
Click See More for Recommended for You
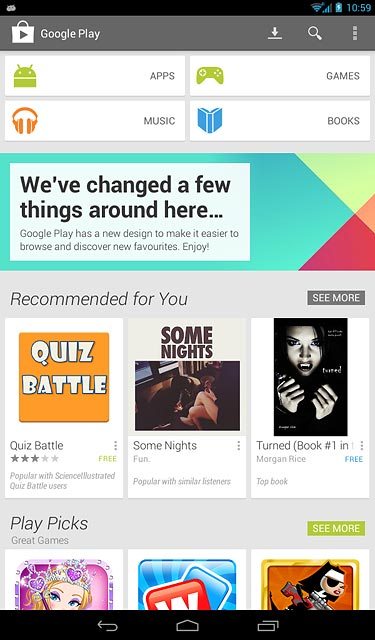[x=336, y=298]
